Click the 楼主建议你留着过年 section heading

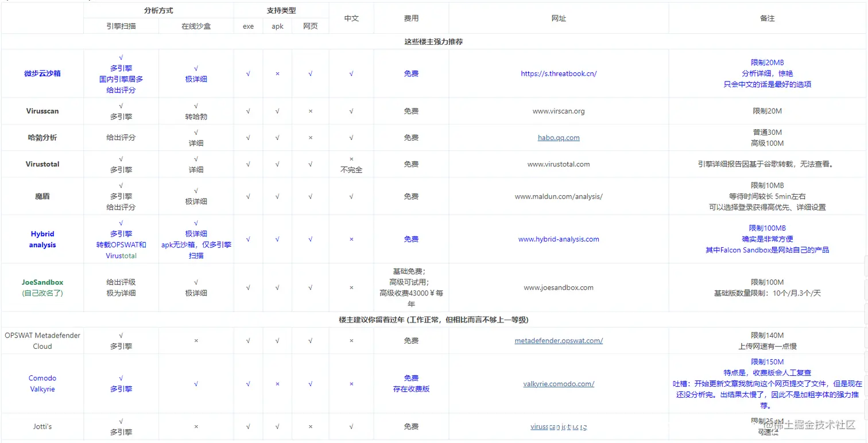point(434,320)
